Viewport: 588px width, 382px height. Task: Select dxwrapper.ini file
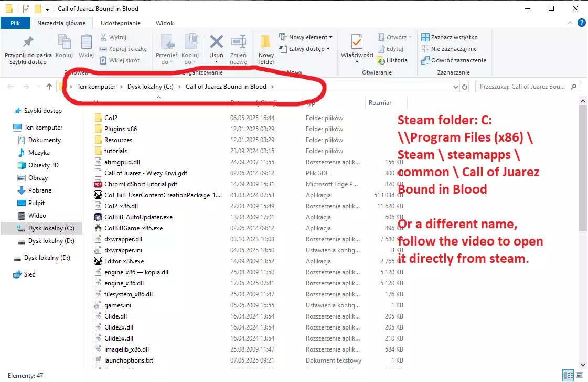click(118, 250)
